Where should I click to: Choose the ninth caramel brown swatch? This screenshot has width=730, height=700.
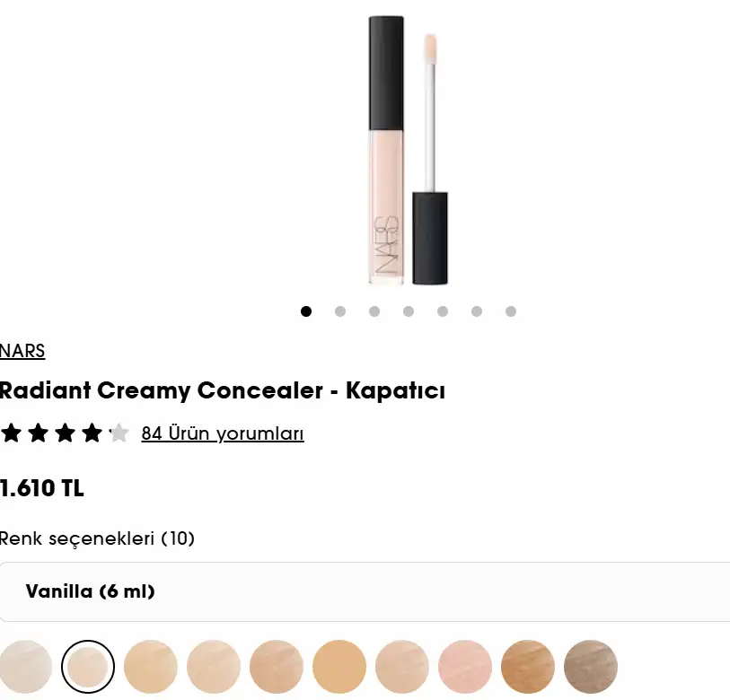tap(527, 667)
